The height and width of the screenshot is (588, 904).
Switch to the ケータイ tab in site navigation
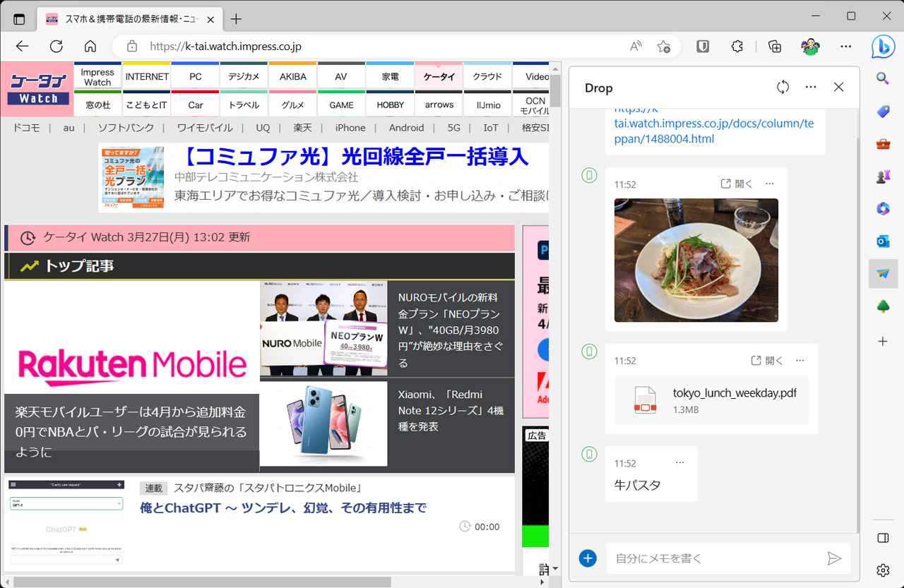tap(439, 76)
